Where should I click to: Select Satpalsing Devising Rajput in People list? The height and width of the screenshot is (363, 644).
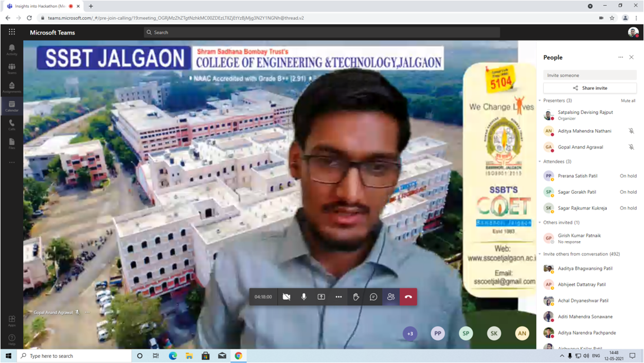[590, 115]
